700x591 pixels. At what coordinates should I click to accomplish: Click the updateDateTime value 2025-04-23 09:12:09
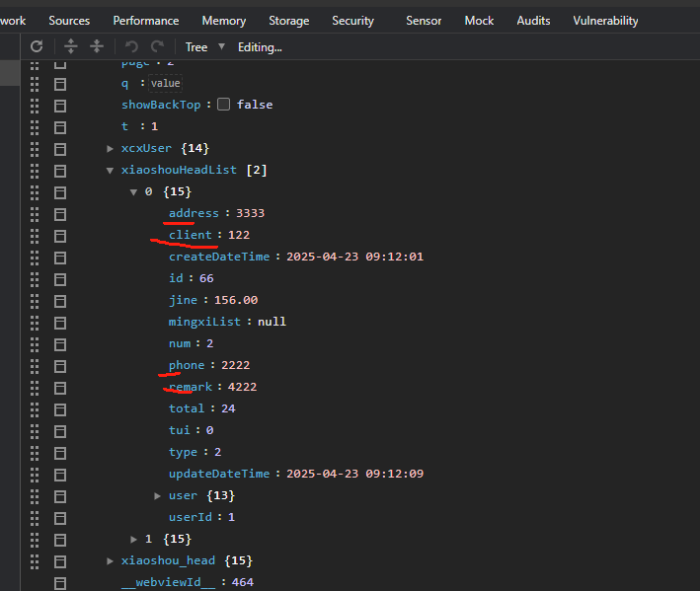354,474
